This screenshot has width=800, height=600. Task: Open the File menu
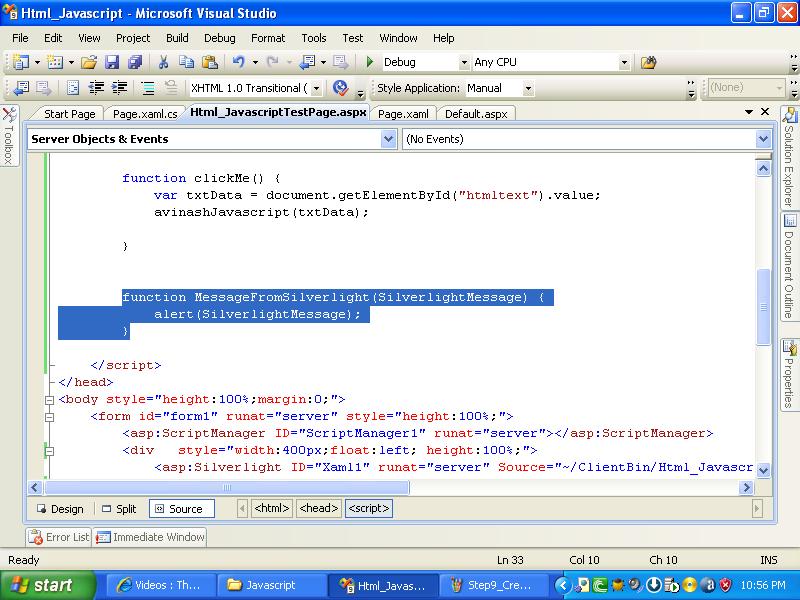(20, 38)
